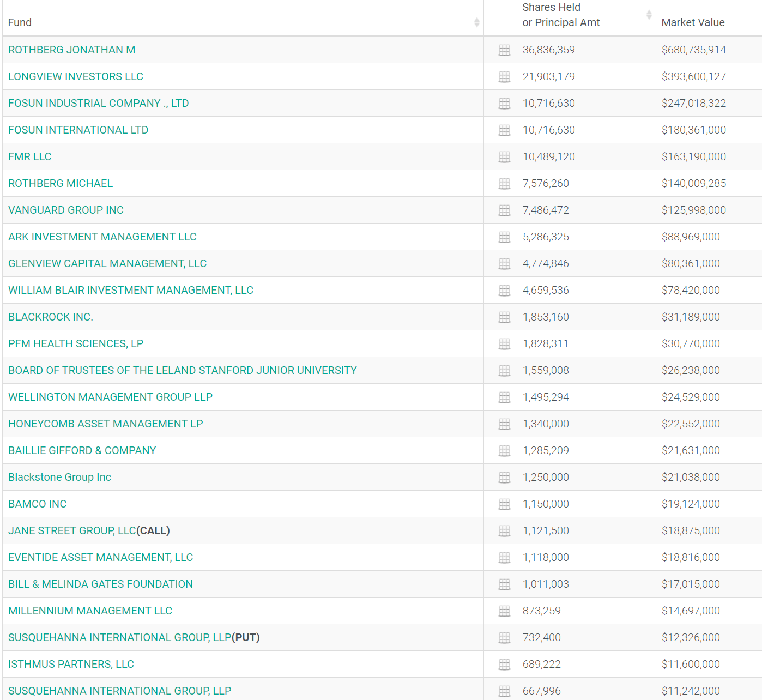Click the grid icon for MILLENNIUM MANAGEMENT LLC
The width and height of the screenshot is (762, 700).
(x=504, y=611)
